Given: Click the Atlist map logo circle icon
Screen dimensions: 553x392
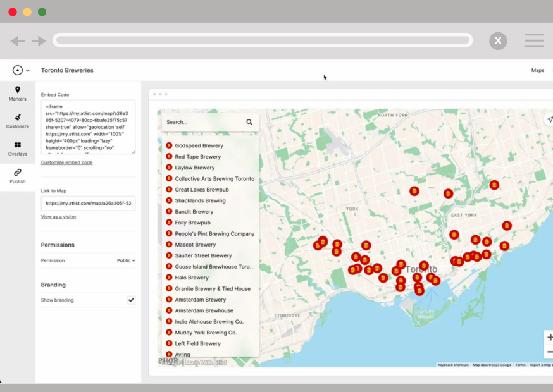Looking at the screenshot, I should [16, 70].
